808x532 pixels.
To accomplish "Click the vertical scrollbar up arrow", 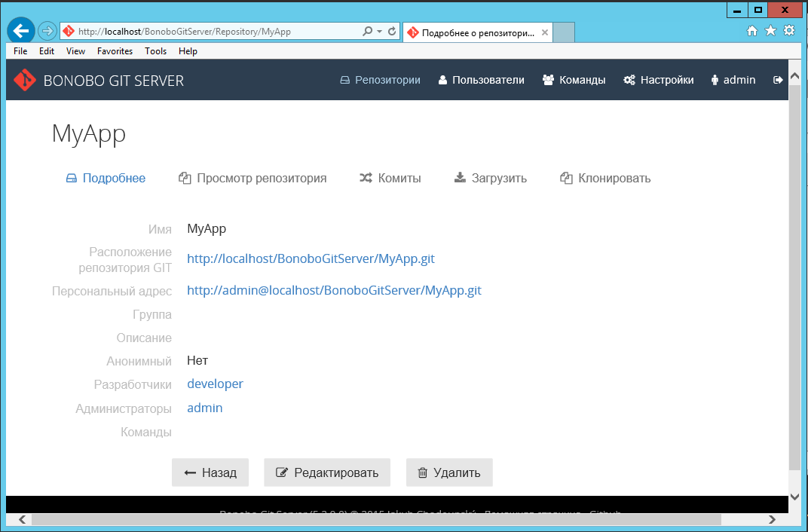I will [794, 76].
